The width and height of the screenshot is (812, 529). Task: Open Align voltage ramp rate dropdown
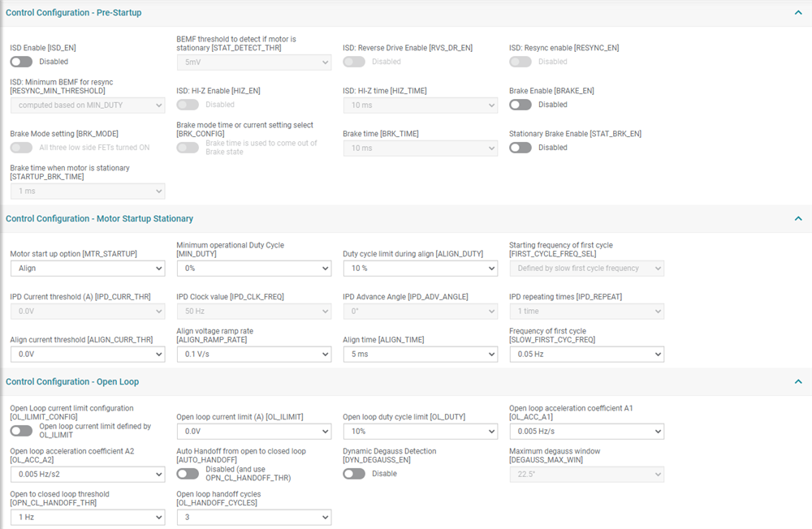click(253, 355)
